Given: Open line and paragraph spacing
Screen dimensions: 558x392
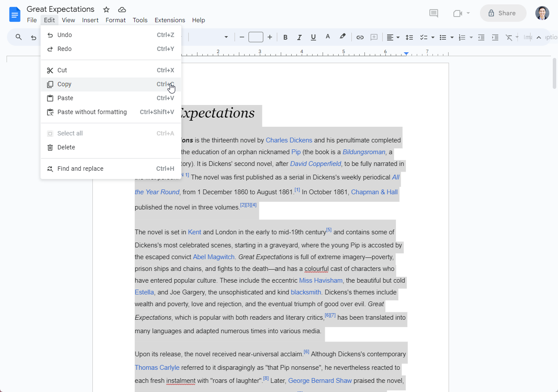Looking at the screenshot, I should 409,37.
